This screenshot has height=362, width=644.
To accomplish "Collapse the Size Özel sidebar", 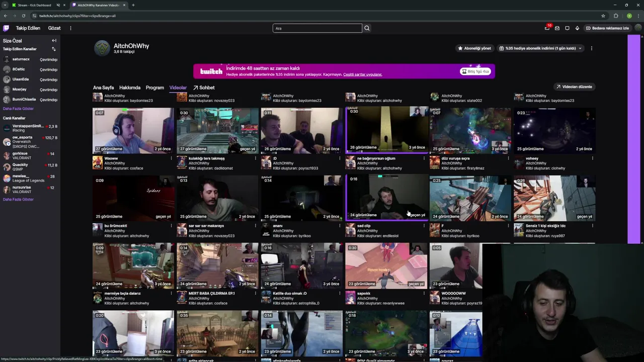I will coord(54,41).
